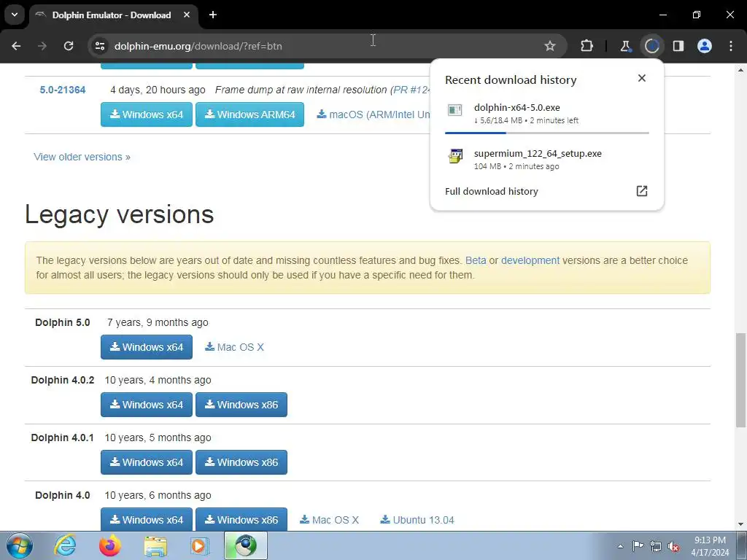The image size is (747, 560).
Task: Download Dolphin 4.0 Mac OS X
Action: pyautogui.click(x=329, y=520)
